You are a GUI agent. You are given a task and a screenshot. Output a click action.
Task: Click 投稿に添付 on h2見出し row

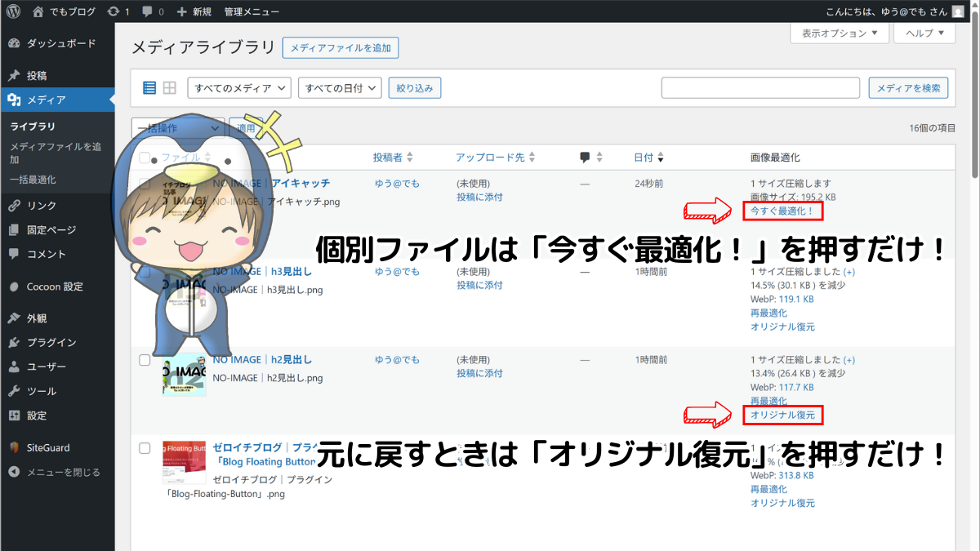pos(479,373)
